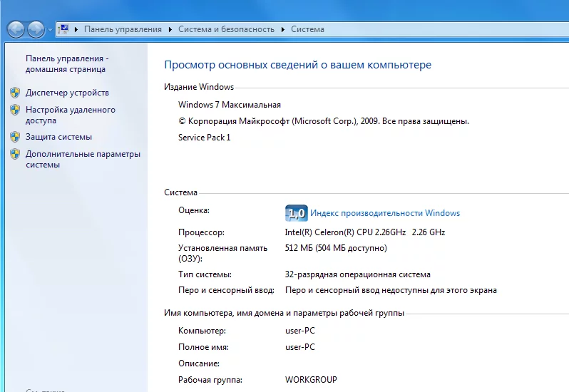Click the computer icon in address bar
The image size is (569, 392).
click(x=63, y=29)
